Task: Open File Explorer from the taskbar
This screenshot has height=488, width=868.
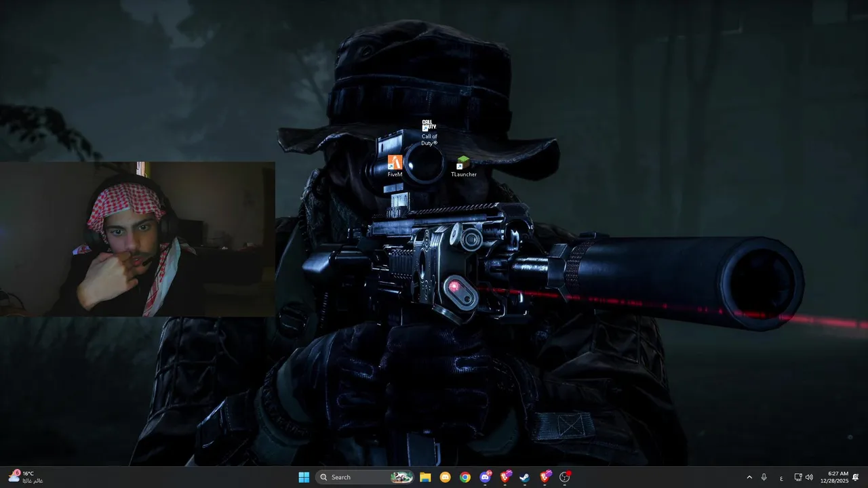Action: tap(425, 477)
